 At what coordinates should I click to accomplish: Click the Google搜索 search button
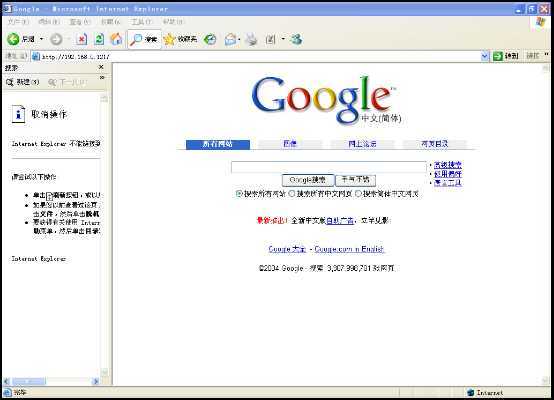pos(307,180)
